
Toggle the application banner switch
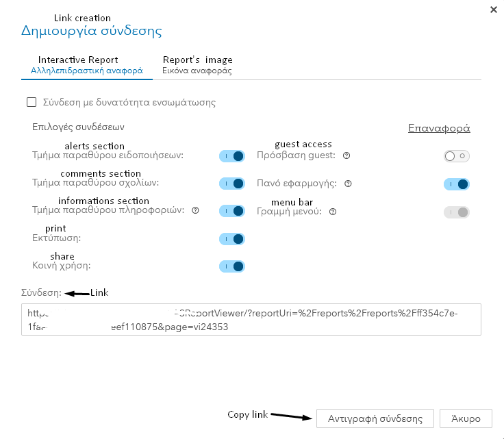[456, 184]
